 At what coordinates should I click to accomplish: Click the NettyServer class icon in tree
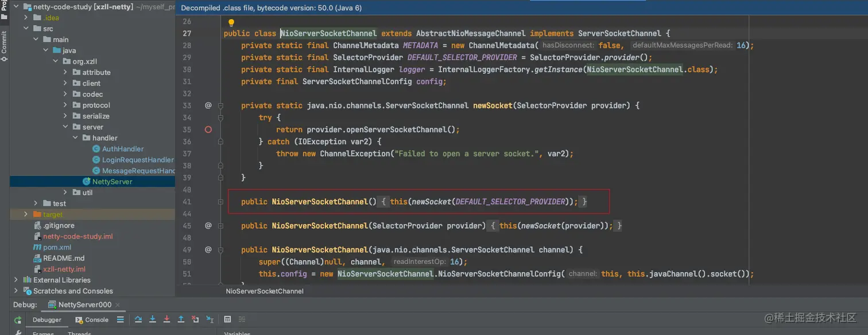point(87,181)
